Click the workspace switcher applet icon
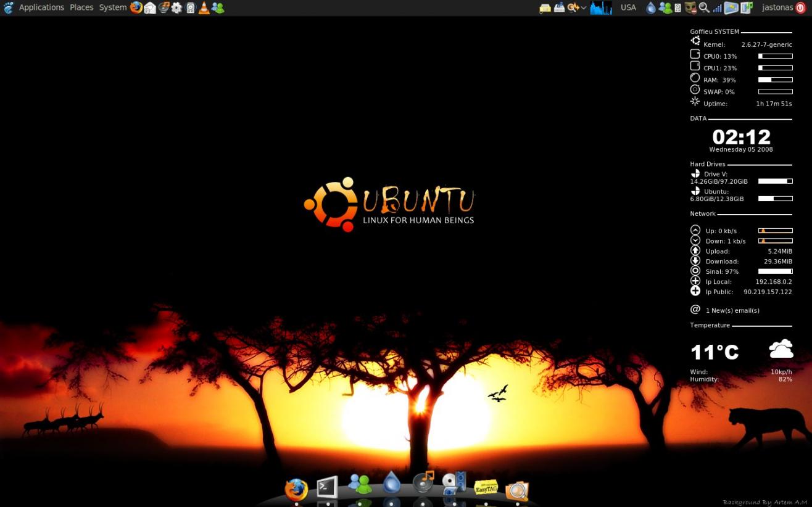Viewport: 812px width, 507px height. (x=747, y=7)
